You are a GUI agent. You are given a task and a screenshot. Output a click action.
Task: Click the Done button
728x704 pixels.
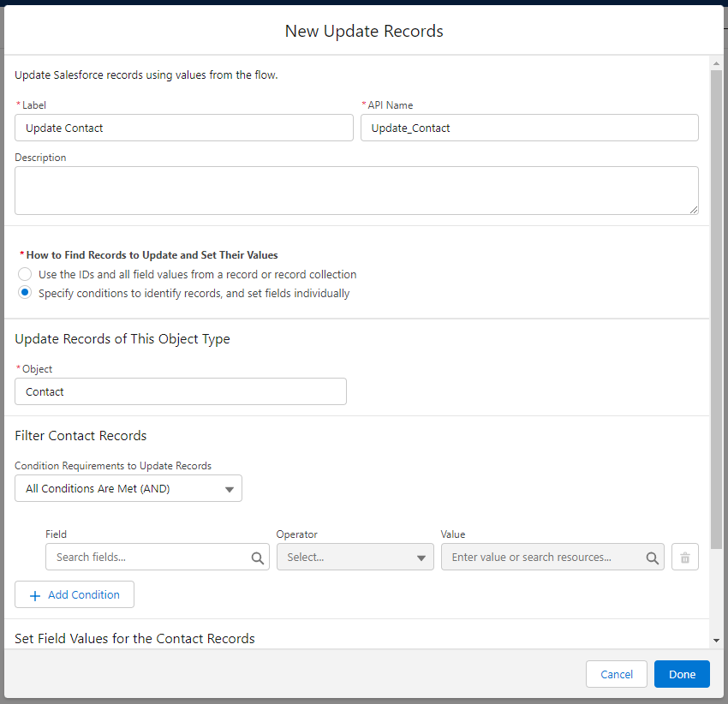coord(682,674)
